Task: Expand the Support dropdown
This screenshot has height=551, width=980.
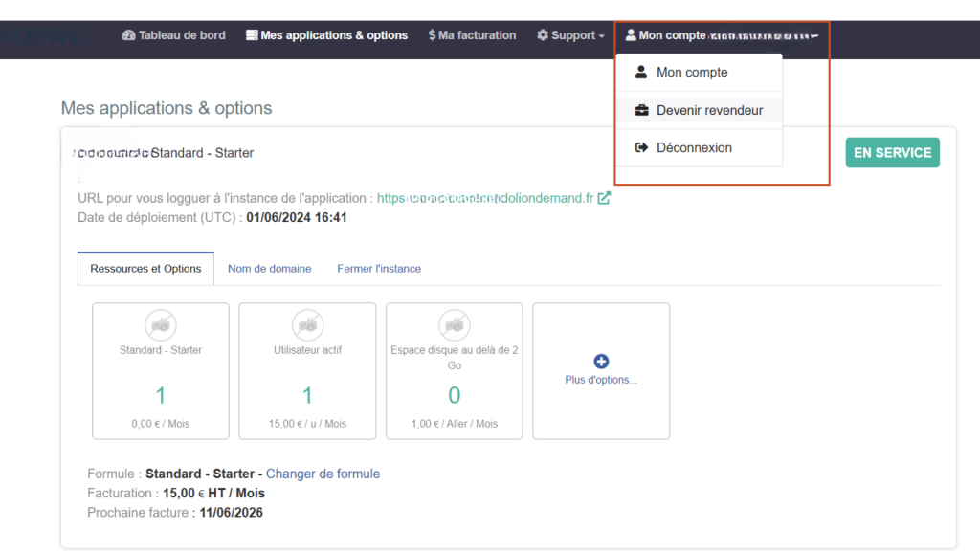Action: (x=570, y=35)
